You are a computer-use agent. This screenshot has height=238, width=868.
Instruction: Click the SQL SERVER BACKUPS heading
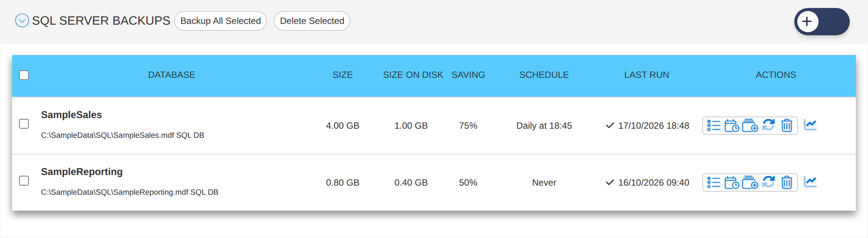point(101,20)
